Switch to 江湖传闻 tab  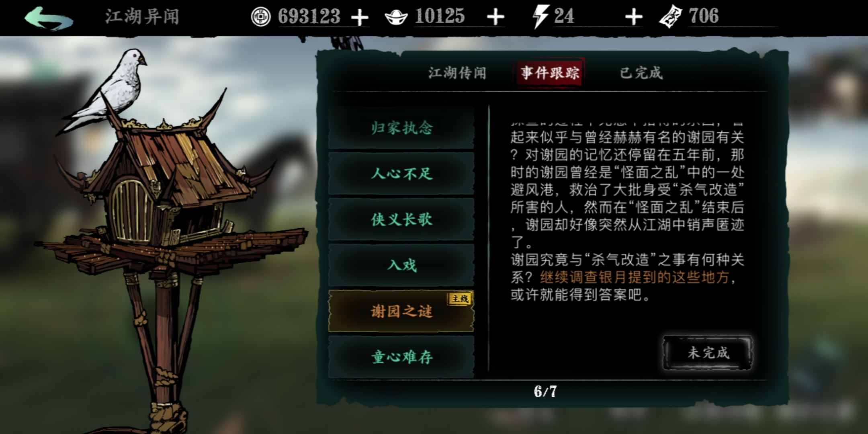(x=457, y=73)
